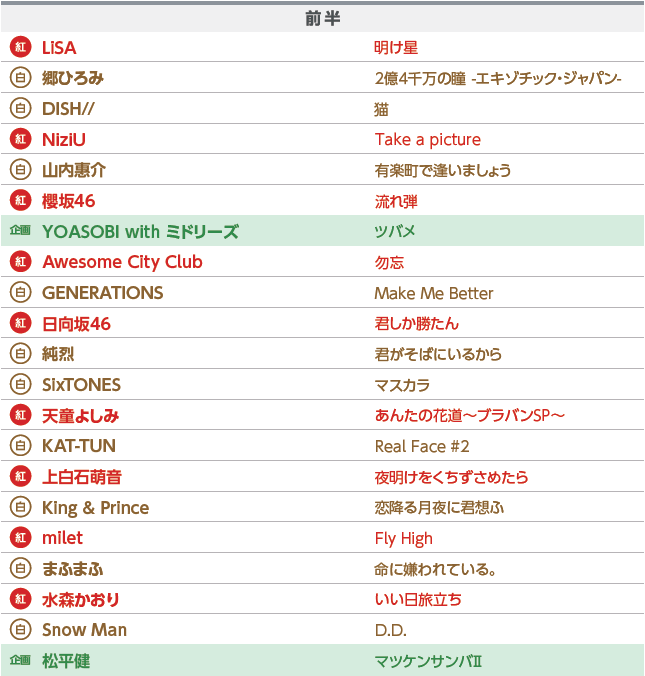645x676 pixels.
Task: Select song title D.D.
Action: [x=391, y=630]
